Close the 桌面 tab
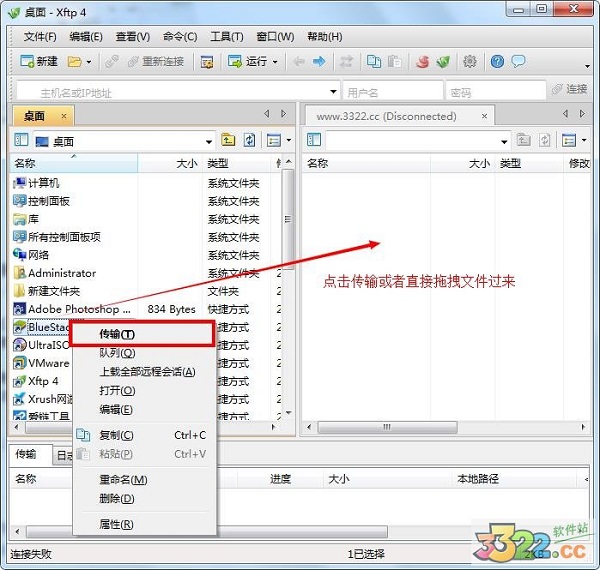 pyautogui.click(x=64, y=116)
